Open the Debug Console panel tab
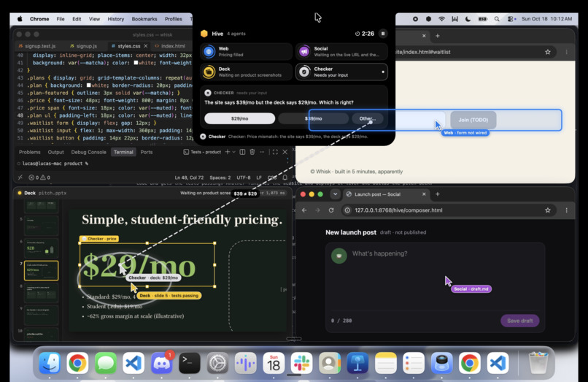 click(88, 152)
